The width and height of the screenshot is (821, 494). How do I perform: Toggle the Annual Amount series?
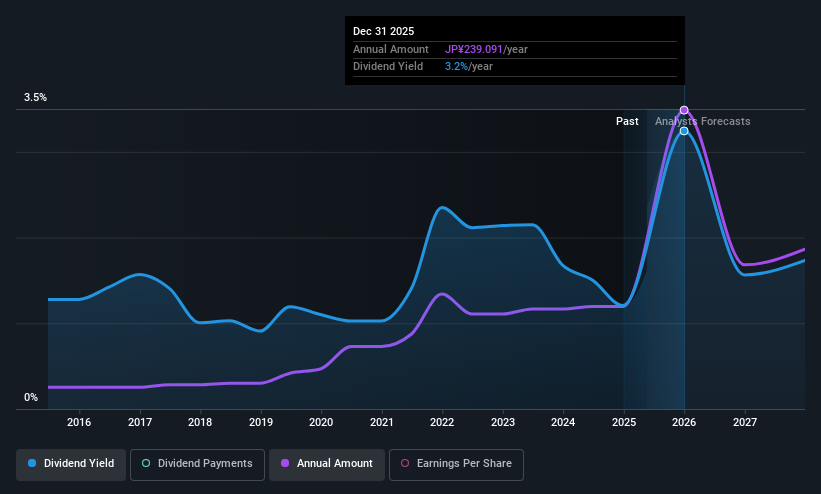[327, 464]
